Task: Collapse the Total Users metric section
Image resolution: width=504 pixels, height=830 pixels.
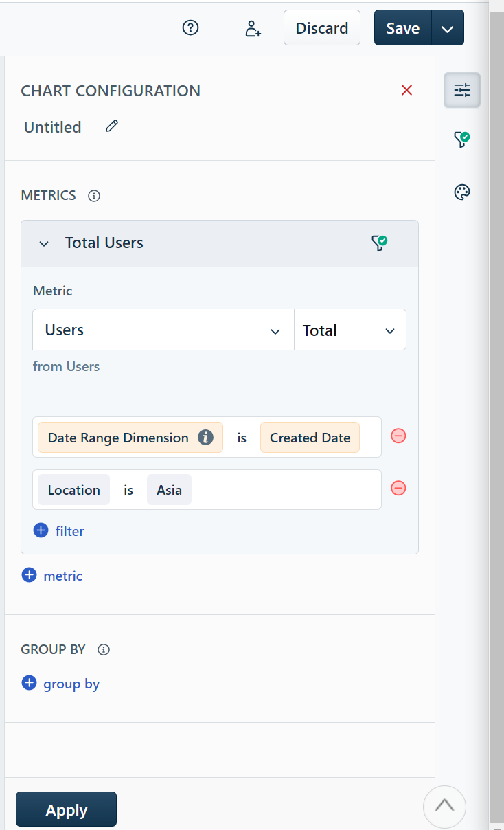Action: pyautogui.click(x=44, y=243)
